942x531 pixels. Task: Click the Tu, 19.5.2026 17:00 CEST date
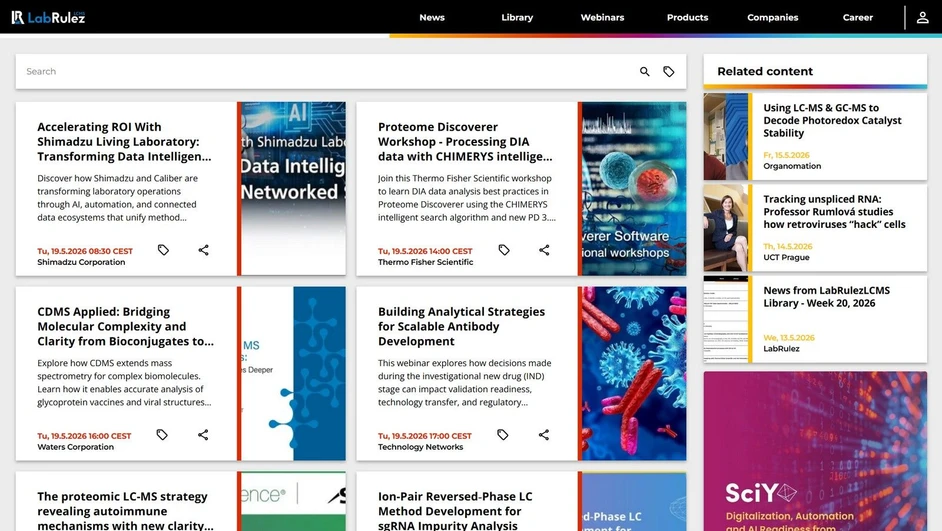tap(425, 436)
